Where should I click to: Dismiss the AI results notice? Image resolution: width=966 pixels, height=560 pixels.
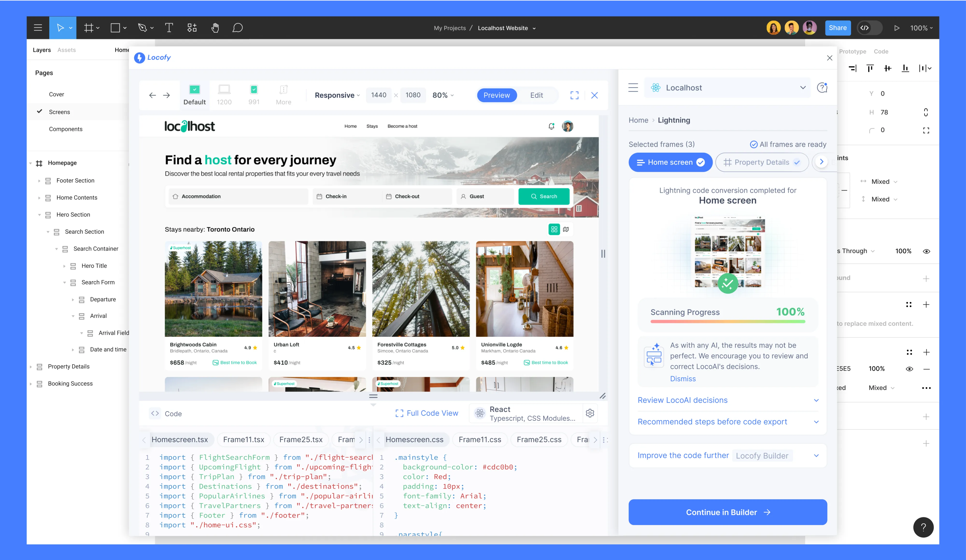(x=683, y=379)
